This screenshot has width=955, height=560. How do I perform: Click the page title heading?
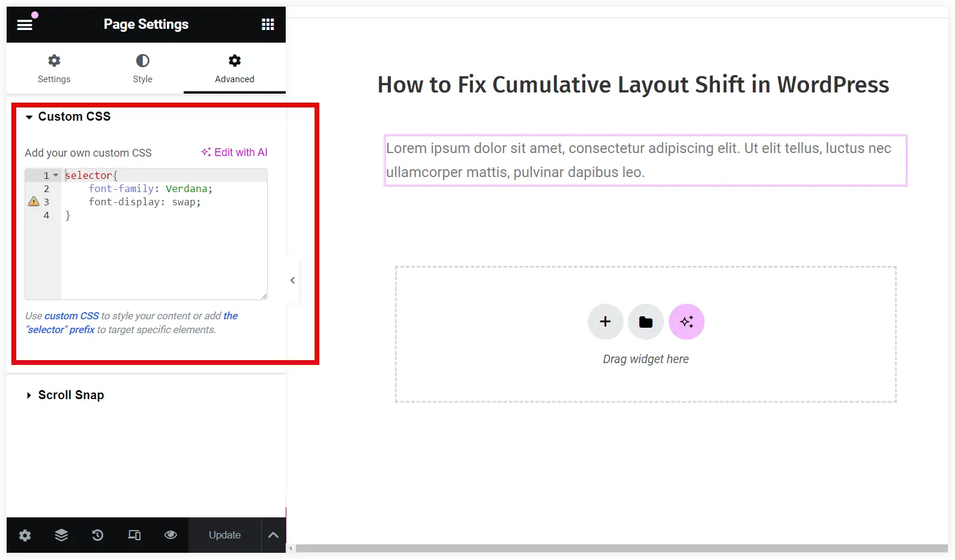coord(633,85)
